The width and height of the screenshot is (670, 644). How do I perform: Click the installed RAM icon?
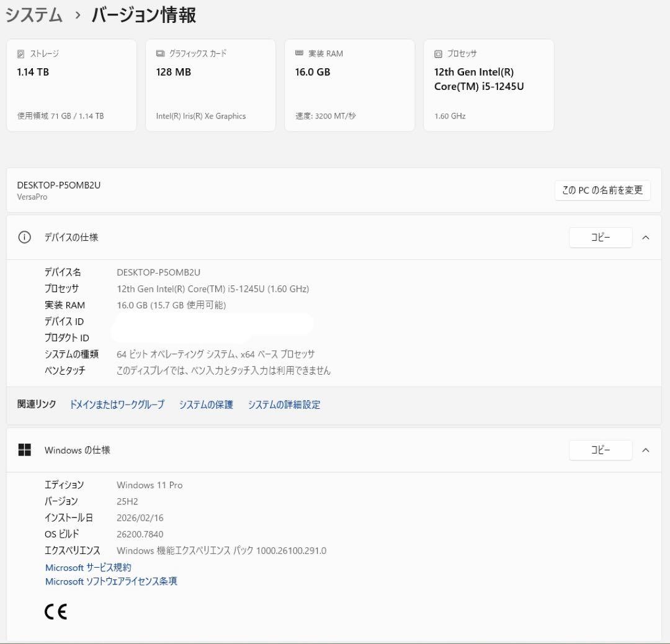pyautogui.click(x=299, y=53)
